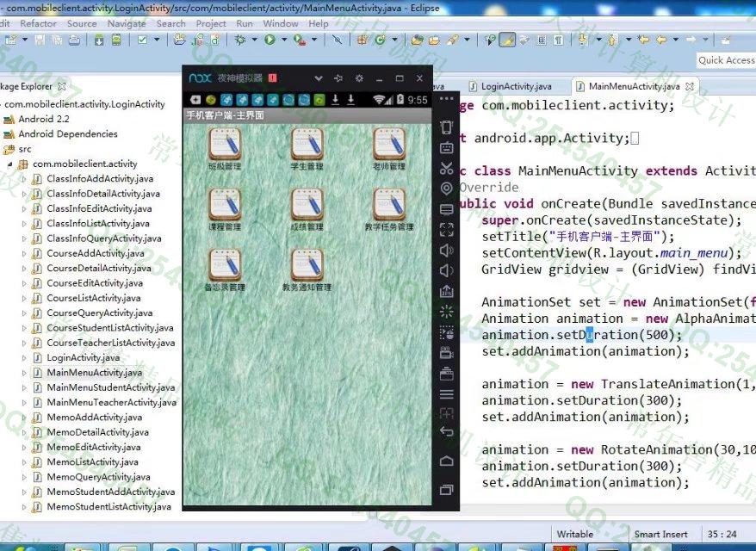
Task: Click Nox volume down icon
Action: pos(447,270)
